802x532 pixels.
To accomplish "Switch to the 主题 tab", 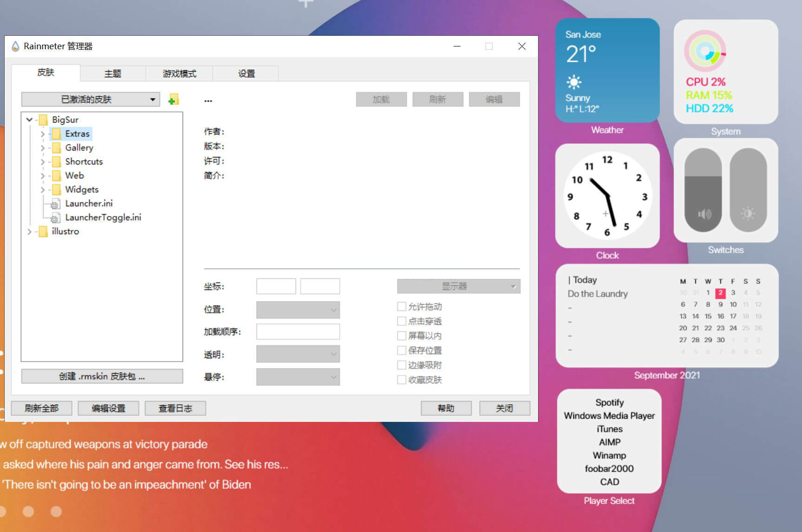I will click(x=112, y=73).
